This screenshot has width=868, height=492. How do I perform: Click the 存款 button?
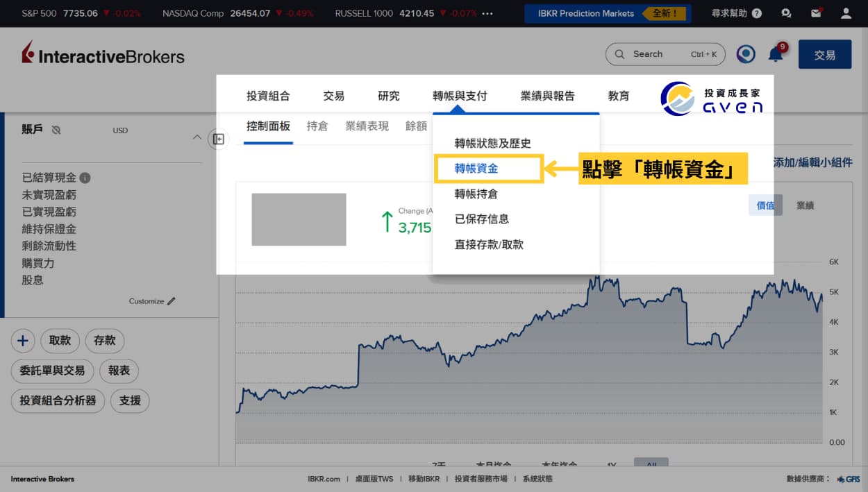[105, 341]
